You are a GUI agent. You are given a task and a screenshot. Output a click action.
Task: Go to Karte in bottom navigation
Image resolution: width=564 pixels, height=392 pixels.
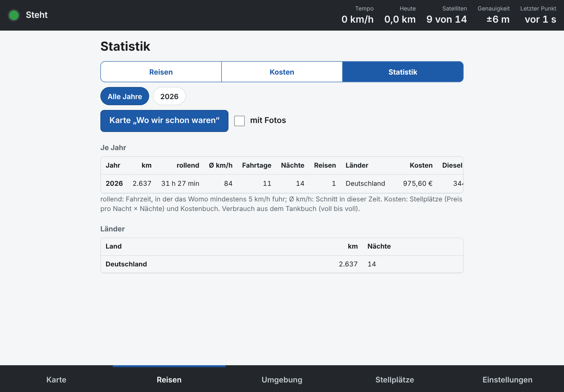point(56,379)
